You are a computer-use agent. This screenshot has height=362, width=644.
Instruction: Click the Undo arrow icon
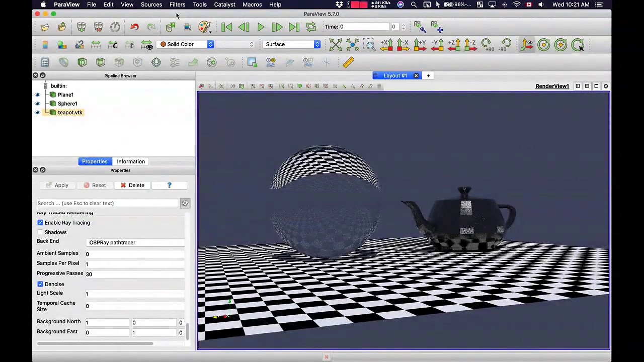coord(134,27)
